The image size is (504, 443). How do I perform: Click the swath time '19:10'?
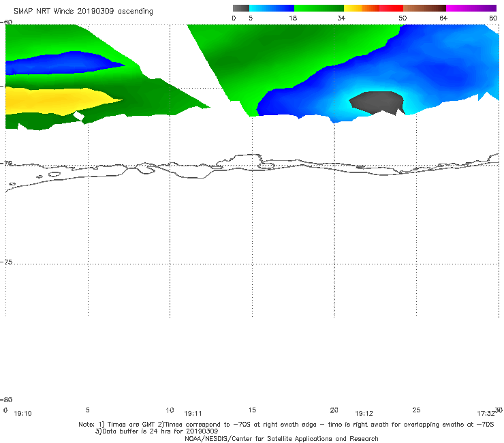pos(23,414)
